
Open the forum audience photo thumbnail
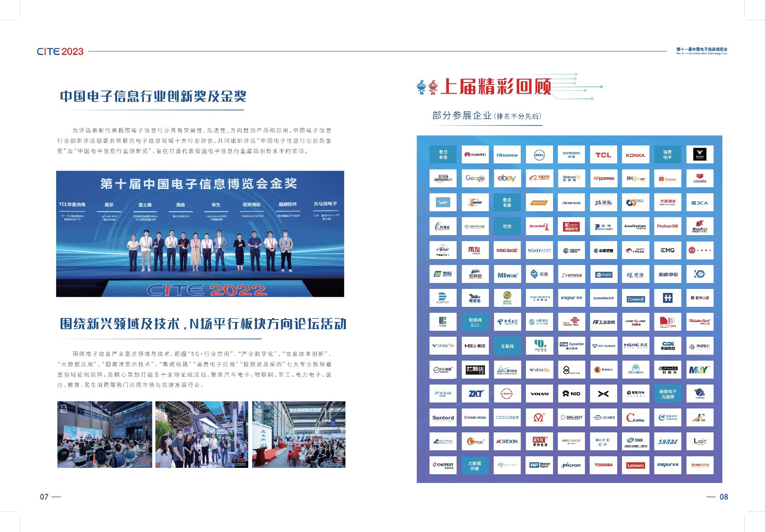[x=105, y=434]
